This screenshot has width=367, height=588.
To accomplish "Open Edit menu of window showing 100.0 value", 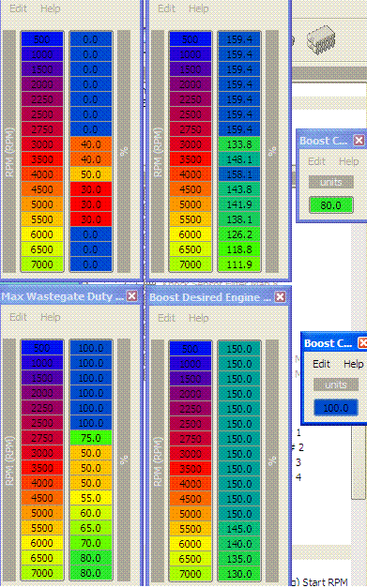I will (322, 364).
